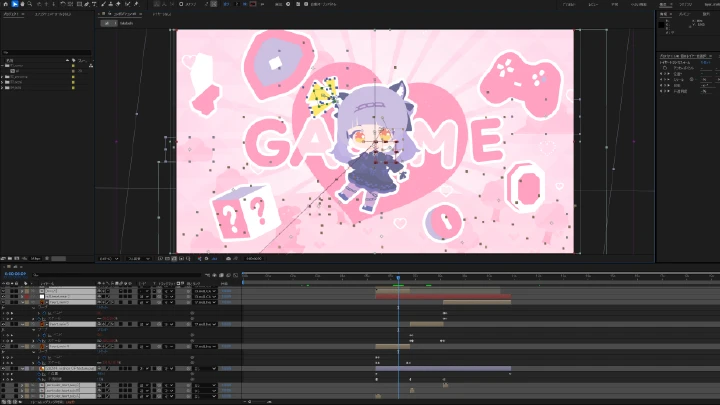
Task: Select the Roto Brush tool
Action: [x=127, y=4]
